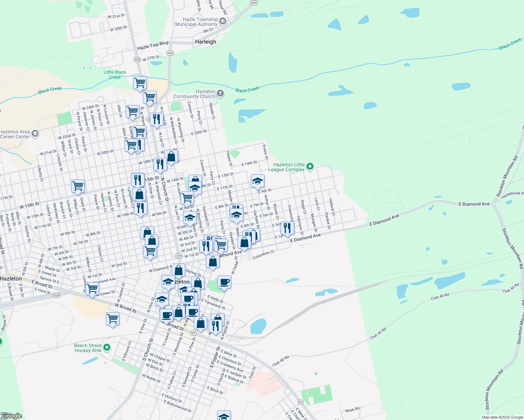Click the graduation cap icon at Hazleton Area Career Center
This screenshot has width=524, height=420.
point(35,134)
